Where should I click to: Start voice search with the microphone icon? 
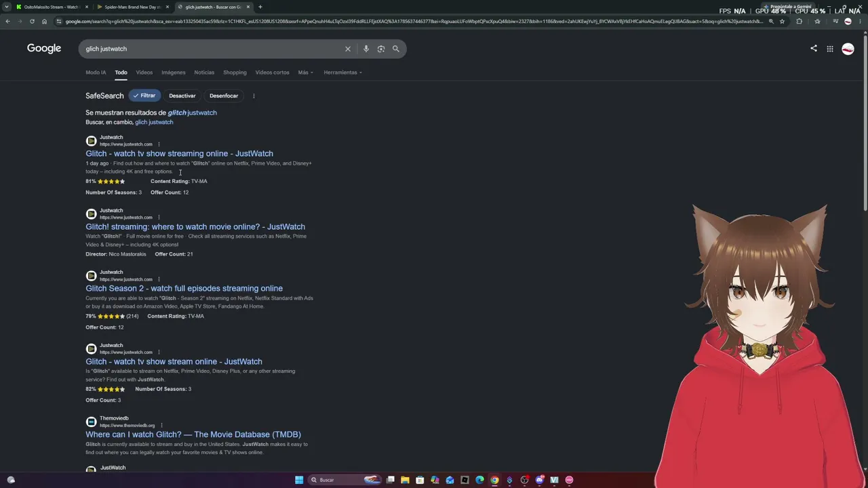366,49
